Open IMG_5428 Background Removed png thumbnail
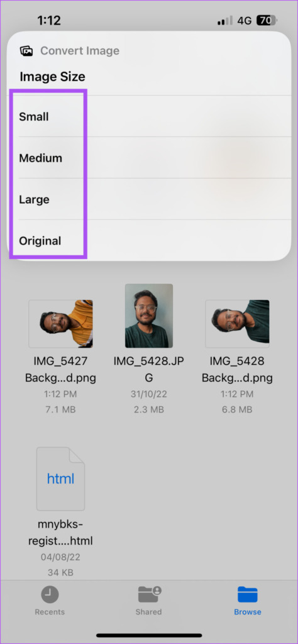This screenshot has width=298, height=644. pos(237,324)
